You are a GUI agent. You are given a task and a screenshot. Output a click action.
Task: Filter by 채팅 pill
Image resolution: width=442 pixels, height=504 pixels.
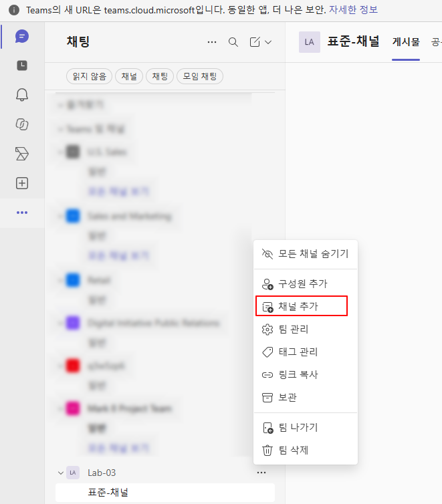[x=160, y=76]
